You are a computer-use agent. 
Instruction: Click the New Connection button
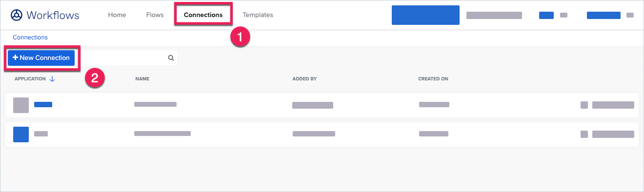click(41, 58)
